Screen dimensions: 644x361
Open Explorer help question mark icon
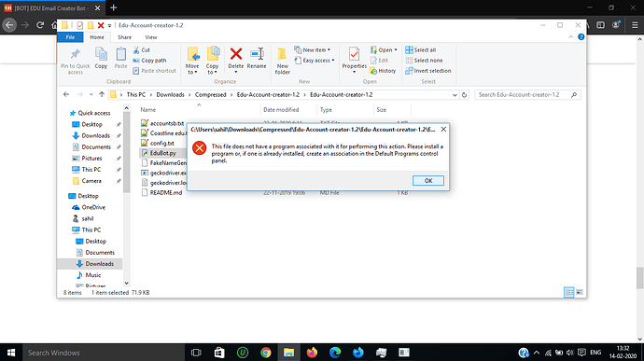(x=581, y=37)
